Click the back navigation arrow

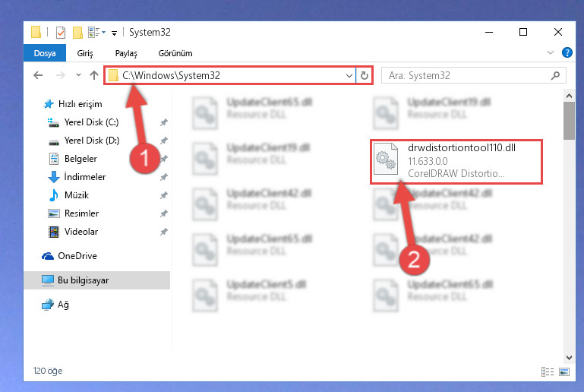tap(38, 76)
